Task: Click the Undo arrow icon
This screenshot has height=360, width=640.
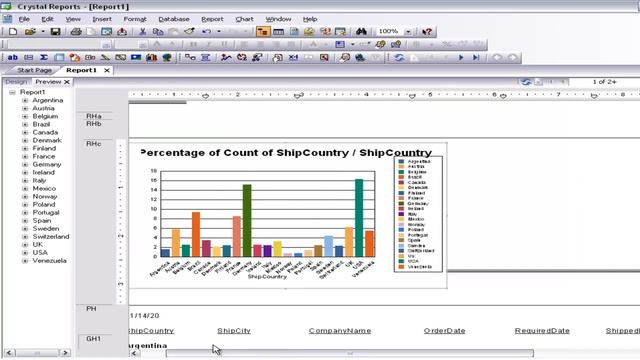Action: pyautogui.click(x=207, y=31)
